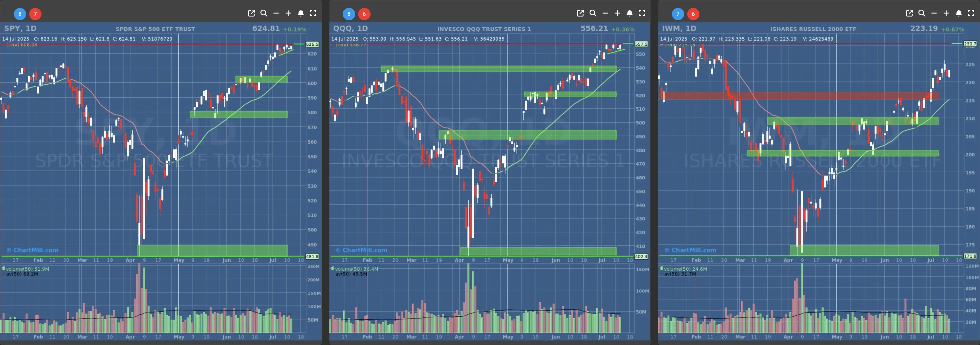Follow the ChartMill.com link on SPY chart
This screenshot has height=345, width=980.
[x=32, y=250]
